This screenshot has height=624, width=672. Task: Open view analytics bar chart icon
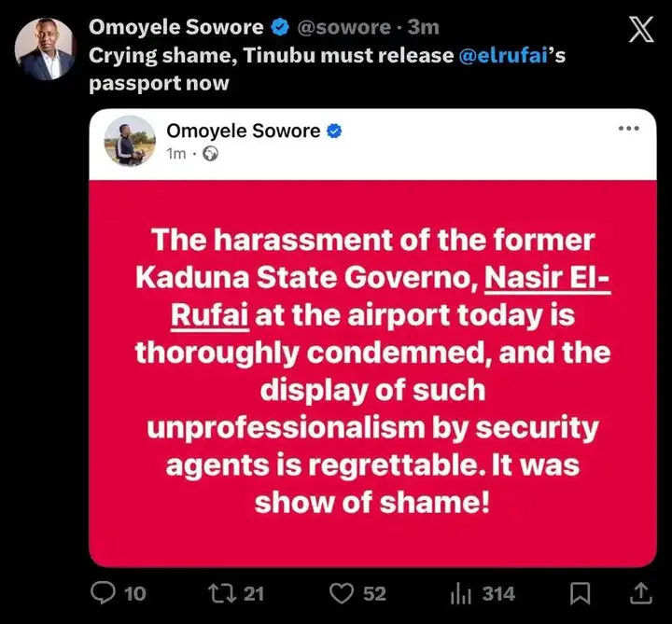coord(462,592)
